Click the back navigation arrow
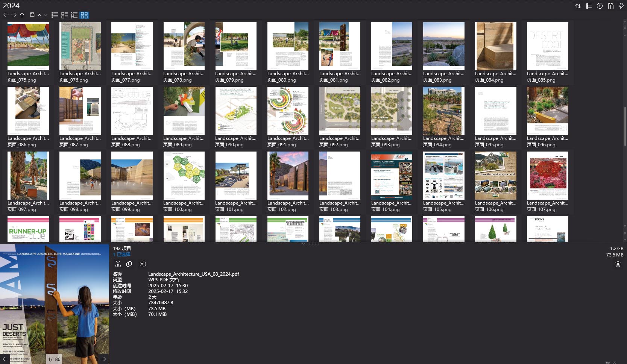Viewport: 627px width, 364px height. pyautogui.click(x=6, y=15)
